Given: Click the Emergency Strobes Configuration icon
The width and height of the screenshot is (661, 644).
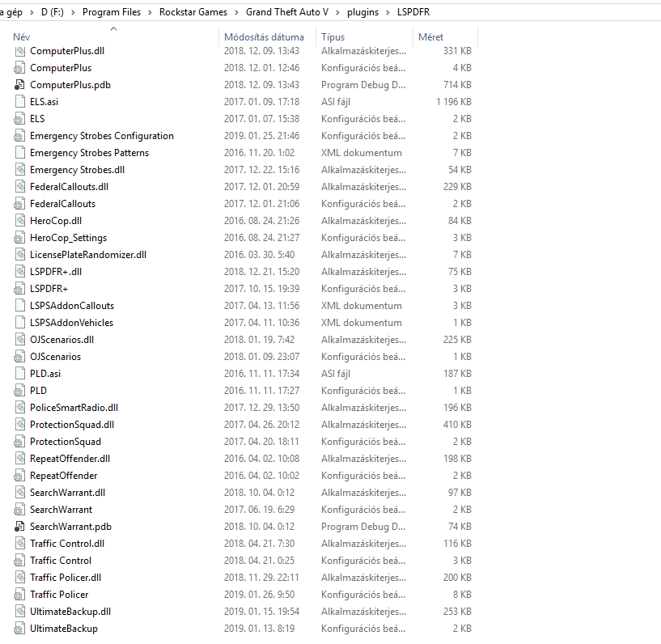Looking at the screenshot, I should [19, 136].
